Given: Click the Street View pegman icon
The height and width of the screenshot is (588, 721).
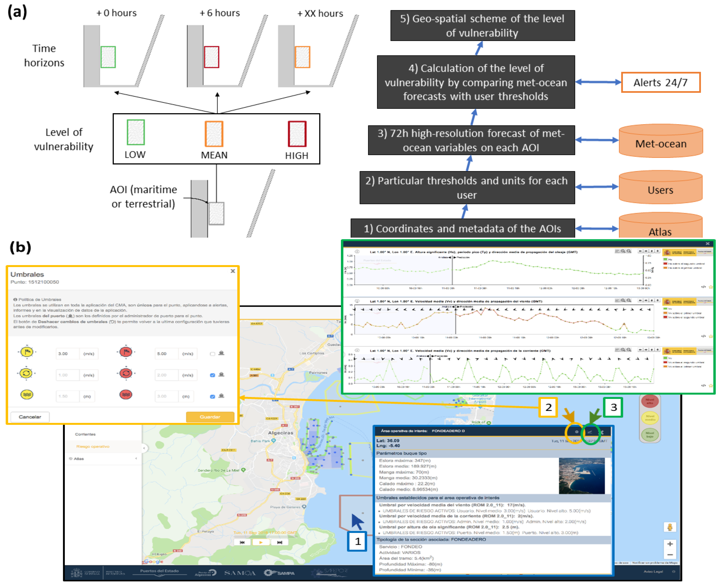Looking at the screenshot, I should pyautogui.click(x=670, y=527).
